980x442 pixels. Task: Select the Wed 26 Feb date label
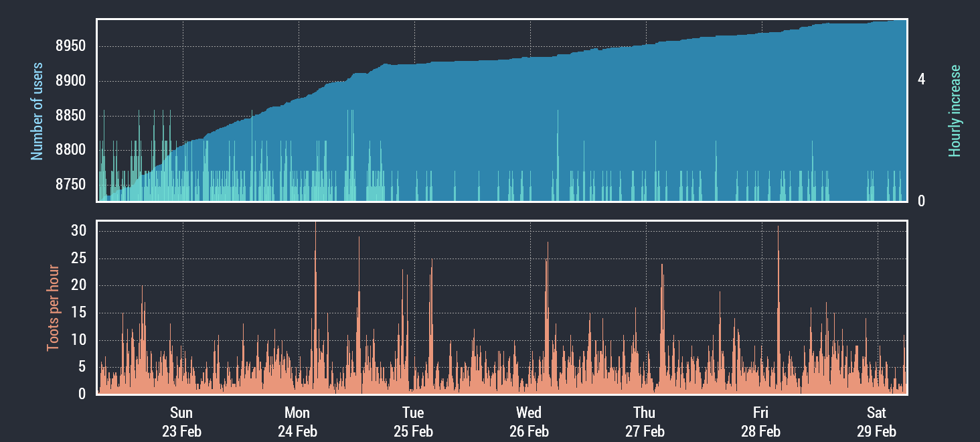529,422
